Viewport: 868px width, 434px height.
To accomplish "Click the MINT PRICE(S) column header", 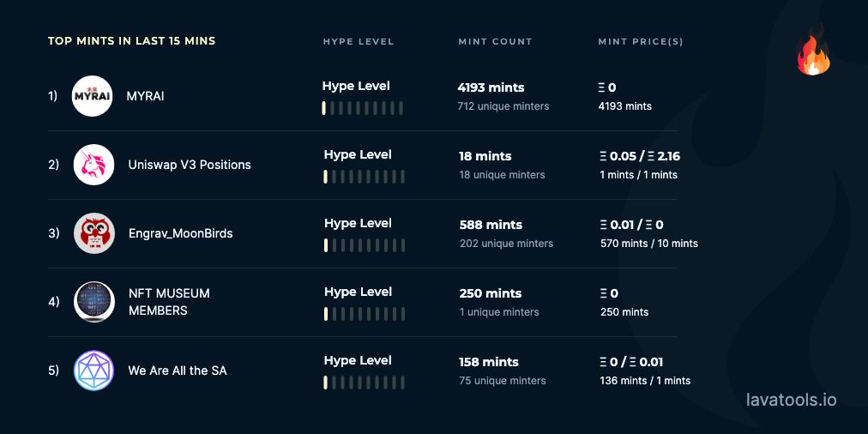I will pyautogui.click(x=641, y=41).
